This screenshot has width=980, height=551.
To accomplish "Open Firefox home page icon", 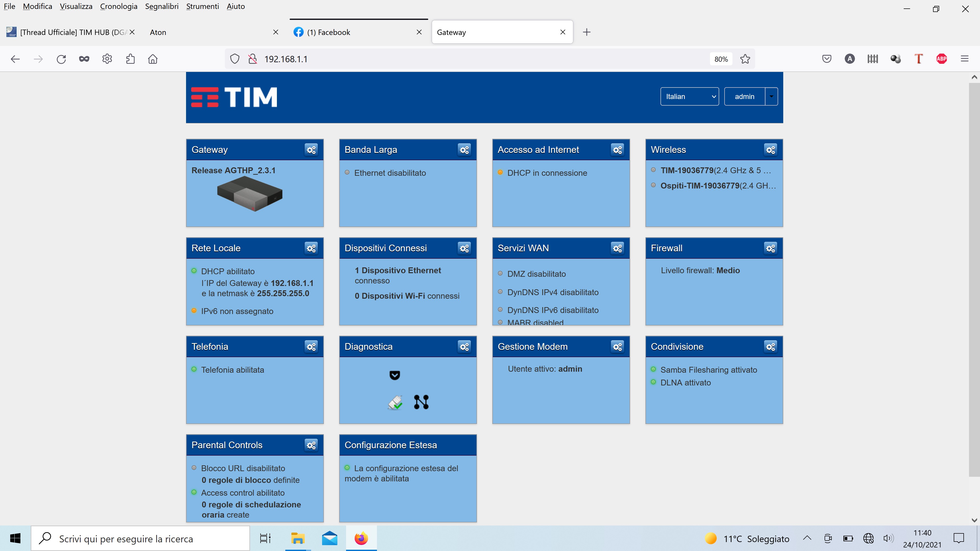I will tap(153, 59).
